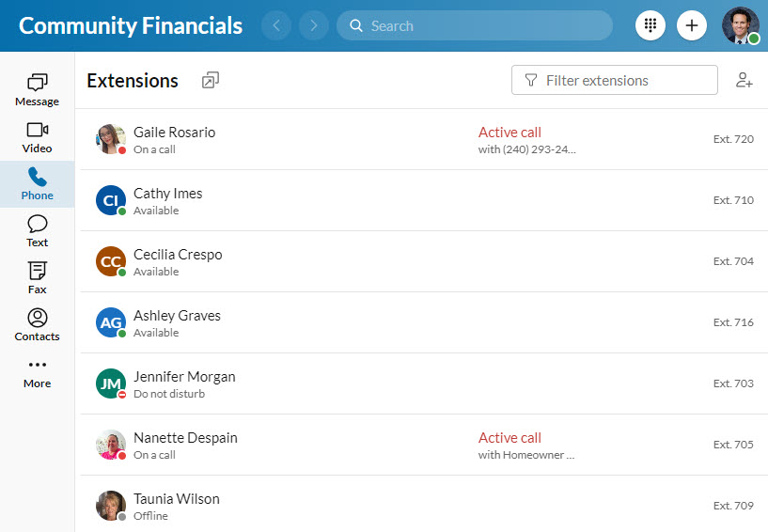Open Cathy Imes extension entry
The height and width of the screenshot is (532, 768).
(x=282, y=200)
